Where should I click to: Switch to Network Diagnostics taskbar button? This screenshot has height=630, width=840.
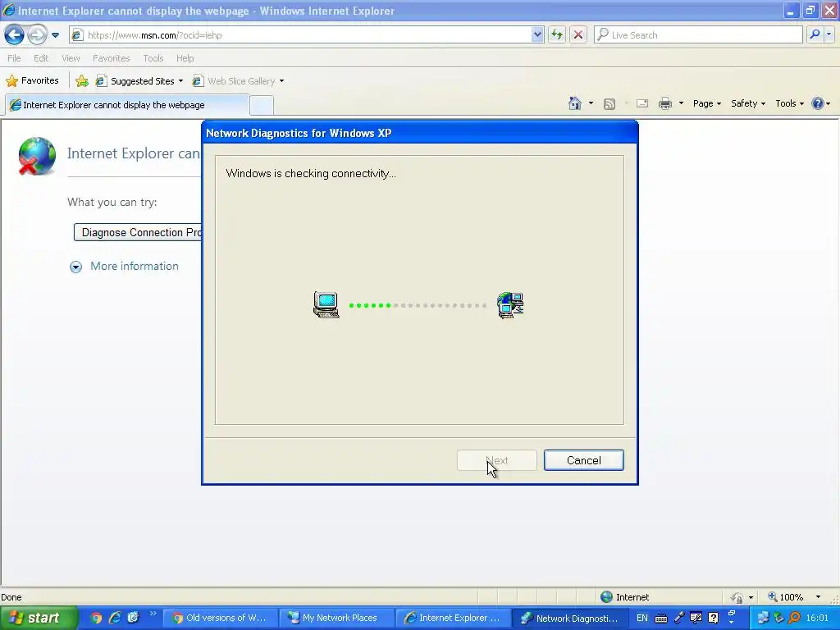(569, 618)
